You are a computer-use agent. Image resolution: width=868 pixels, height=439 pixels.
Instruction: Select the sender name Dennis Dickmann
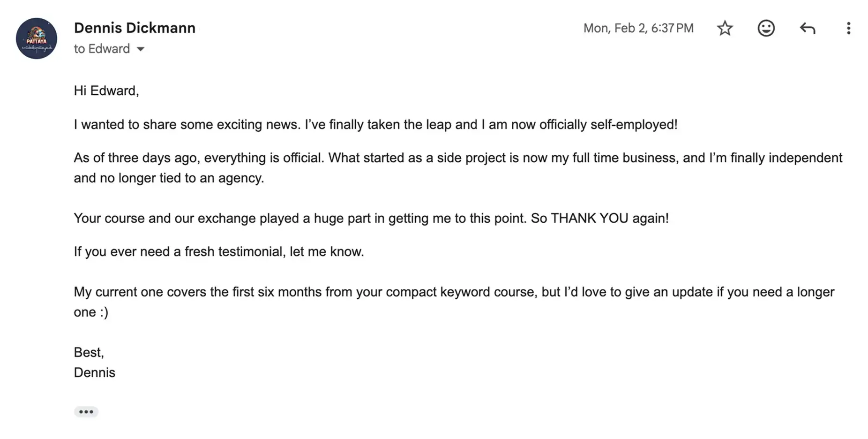point(135,28)
